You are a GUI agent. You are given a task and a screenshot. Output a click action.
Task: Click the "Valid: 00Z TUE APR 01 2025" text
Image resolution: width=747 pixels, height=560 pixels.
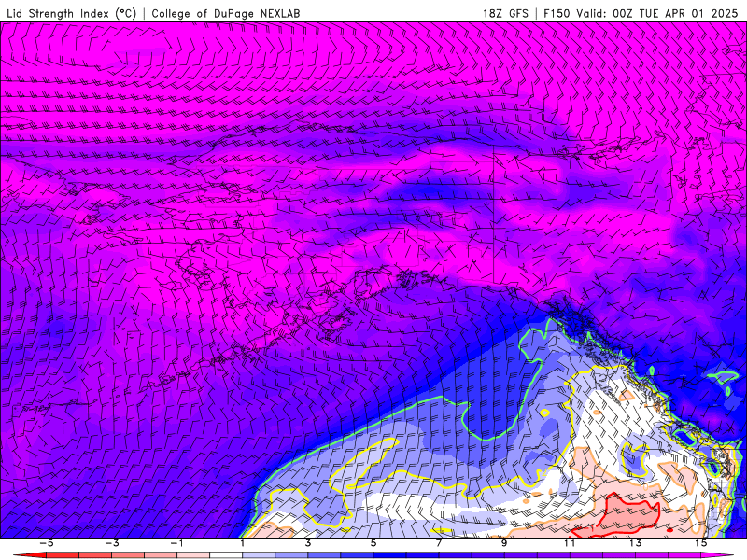(x=657, y=13)
